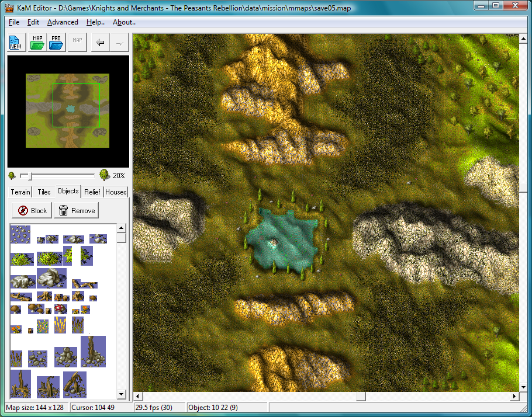Open the File menu
The image size is (532, 417).
[14, 22]
